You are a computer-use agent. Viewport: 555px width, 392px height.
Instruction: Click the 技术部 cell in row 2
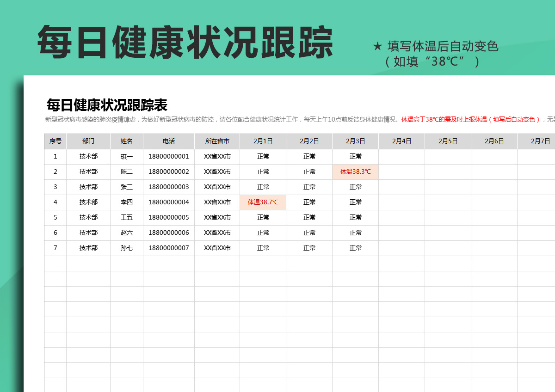[89, 171]
